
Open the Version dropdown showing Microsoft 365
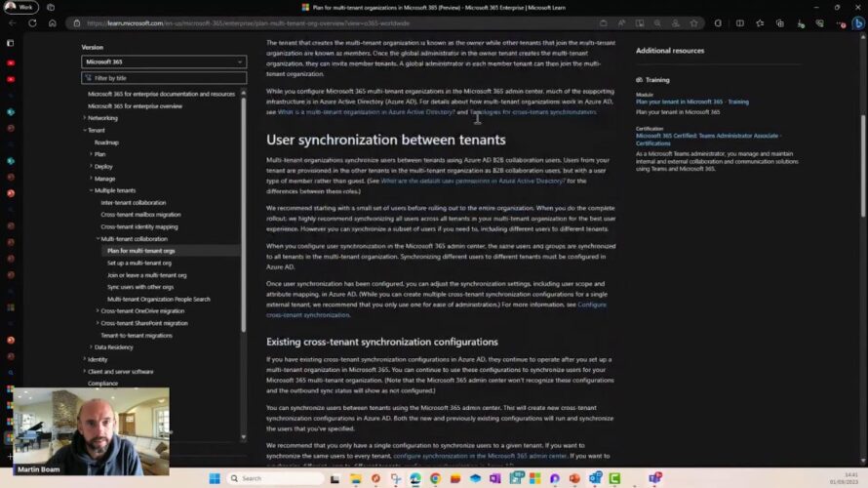164,62
